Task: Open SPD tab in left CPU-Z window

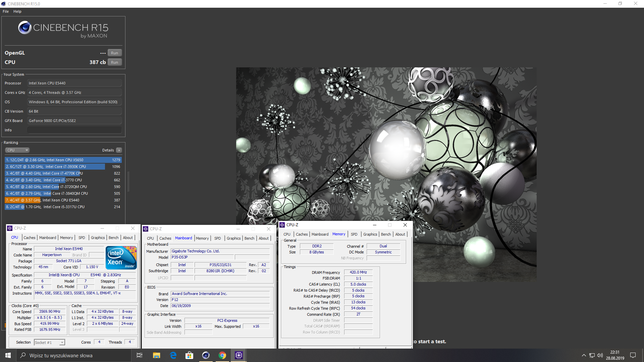Action: coord(82,238)
